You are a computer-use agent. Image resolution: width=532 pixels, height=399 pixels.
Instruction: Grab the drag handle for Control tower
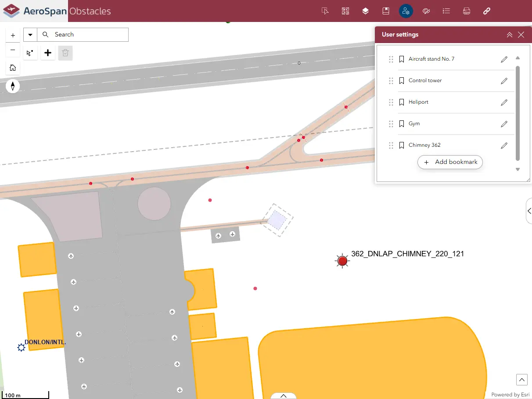391,81
